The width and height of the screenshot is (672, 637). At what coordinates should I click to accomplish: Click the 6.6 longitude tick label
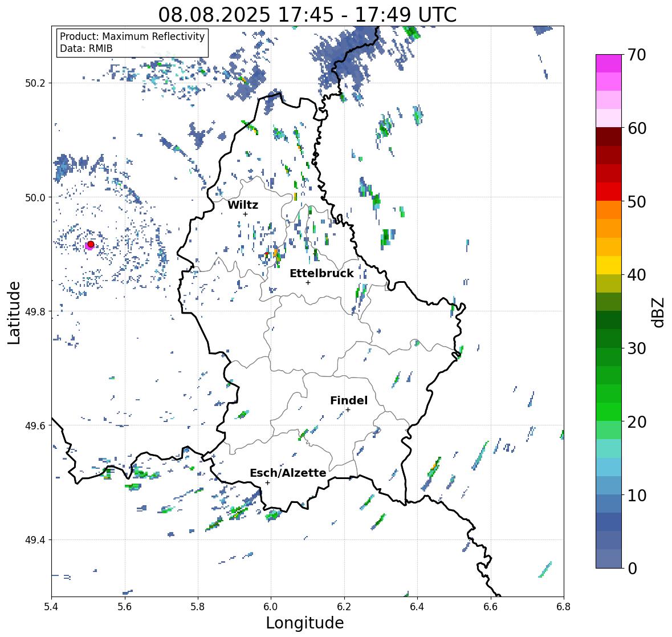490,607
